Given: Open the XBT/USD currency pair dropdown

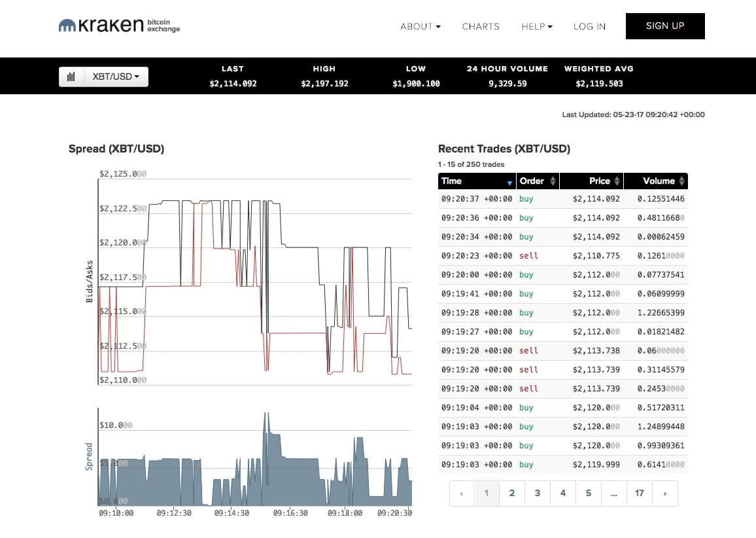Looking at the screenshot, I should coord(116,77).
